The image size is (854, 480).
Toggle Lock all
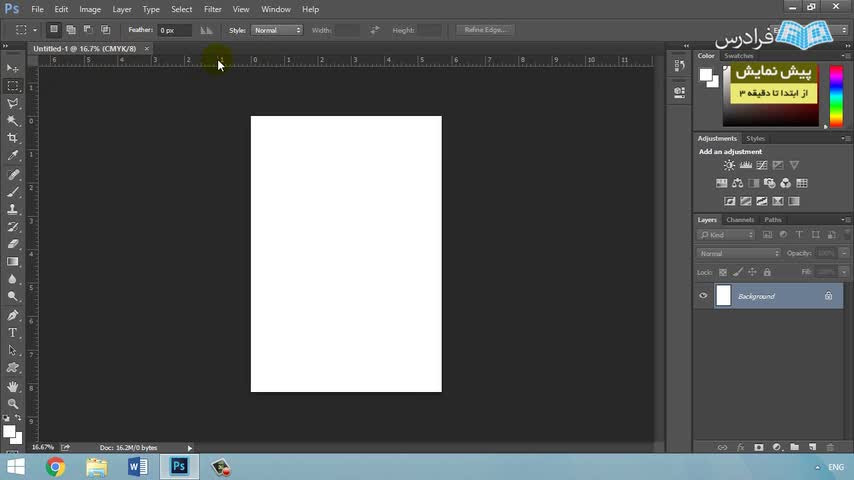click(767, 272)
